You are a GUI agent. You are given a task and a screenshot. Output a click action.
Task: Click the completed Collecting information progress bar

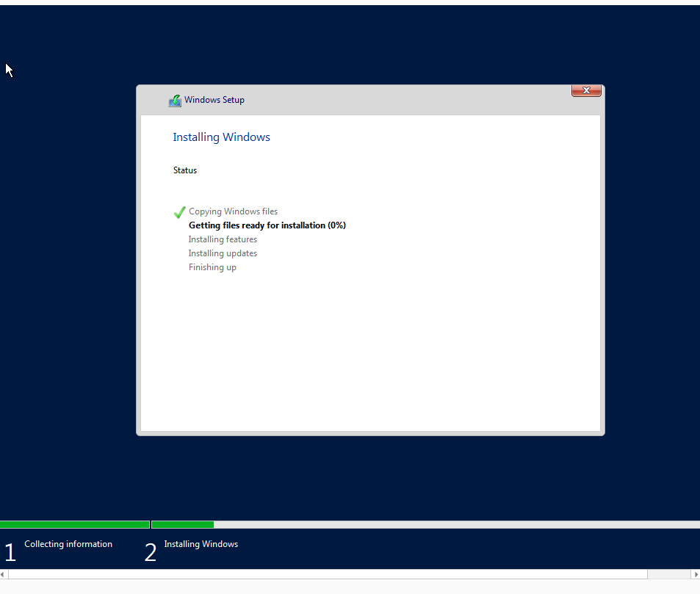click(74, 525)
